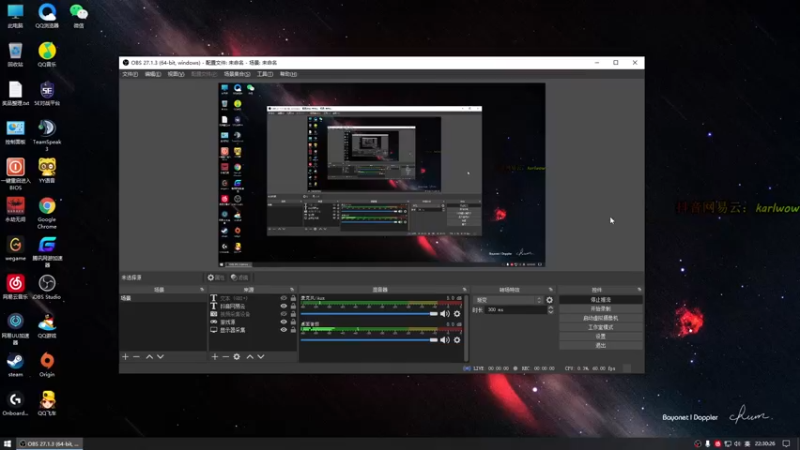Open 微信 WeChat desktop icon
This screenshot has width=800, height=450.
click(79, 15)
